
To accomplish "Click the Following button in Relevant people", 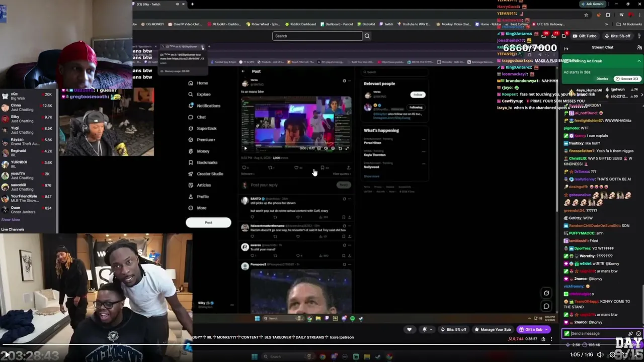I will point(416,107).
